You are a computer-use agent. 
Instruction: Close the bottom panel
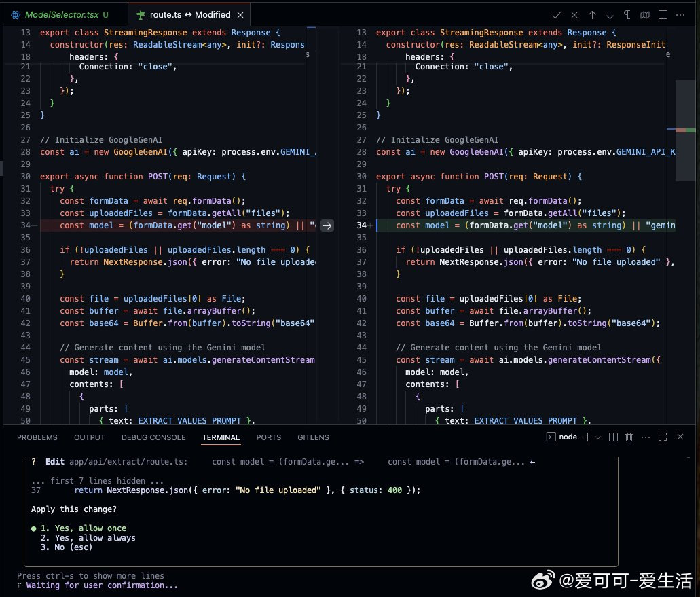680,437
